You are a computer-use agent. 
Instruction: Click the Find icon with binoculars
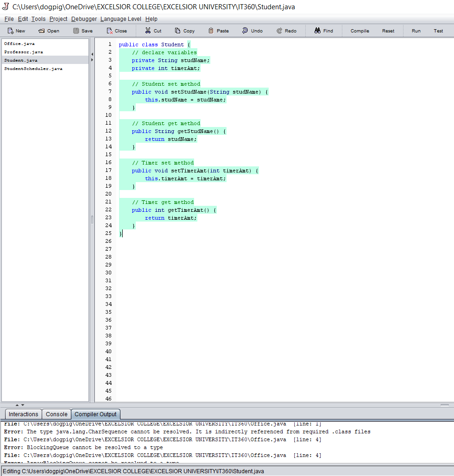pos(318,31)
